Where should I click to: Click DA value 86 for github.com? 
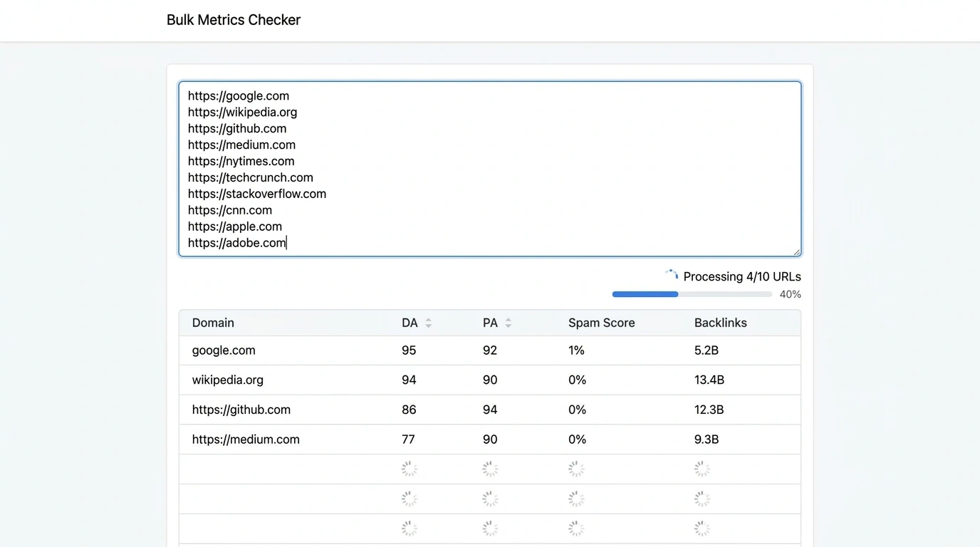[x=409, y=410]
